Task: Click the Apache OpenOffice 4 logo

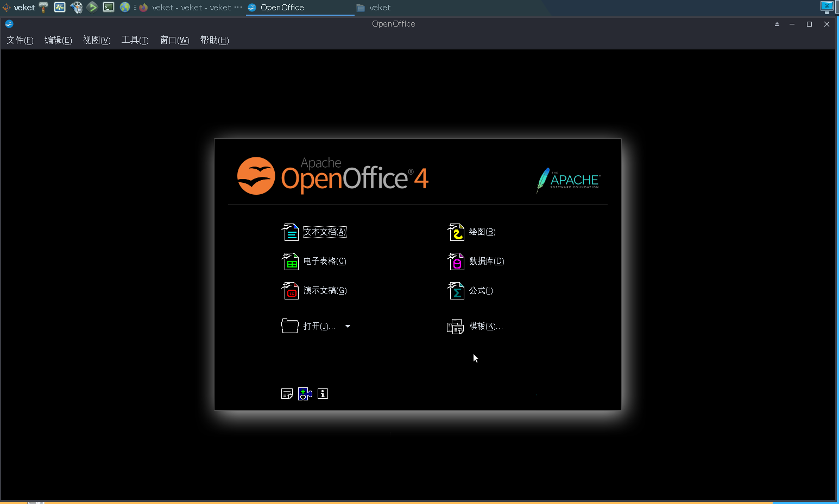Action: [x=333, y=176]
